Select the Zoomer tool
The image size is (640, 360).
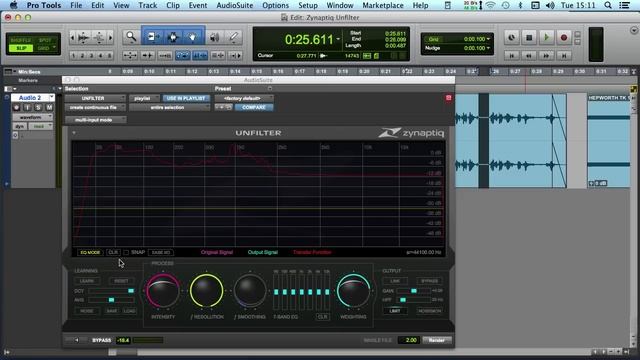(x=131, y=37)
